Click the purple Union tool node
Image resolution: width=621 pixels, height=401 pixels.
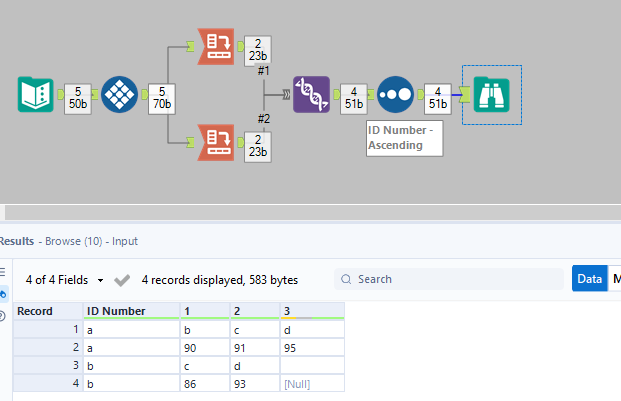tap(311, 93)
